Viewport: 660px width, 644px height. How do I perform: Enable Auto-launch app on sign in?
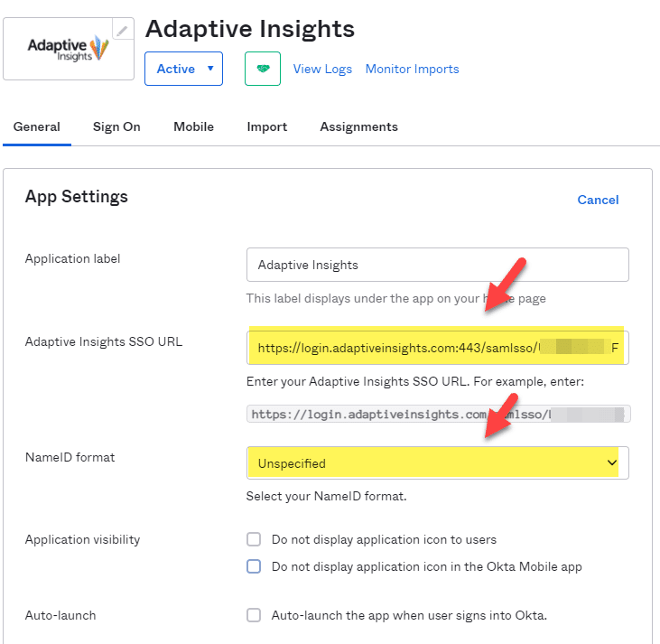pos(254,615)
